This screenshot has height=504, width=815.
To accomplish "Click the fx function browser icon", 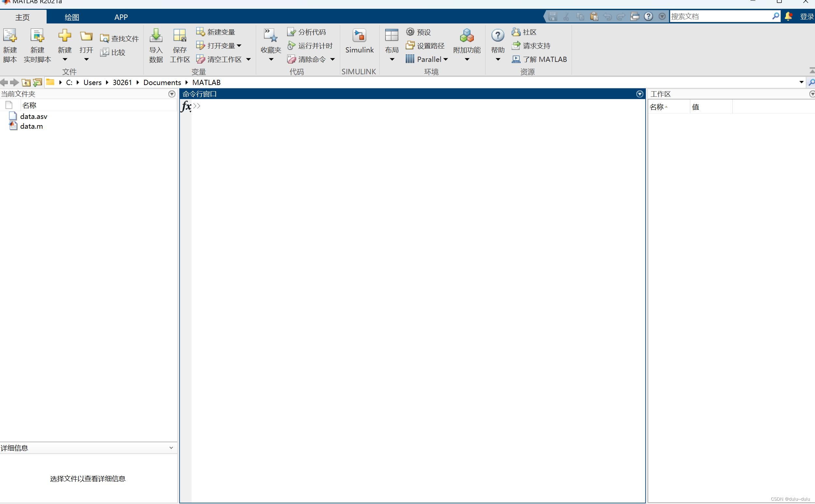I will coord(186,106).
